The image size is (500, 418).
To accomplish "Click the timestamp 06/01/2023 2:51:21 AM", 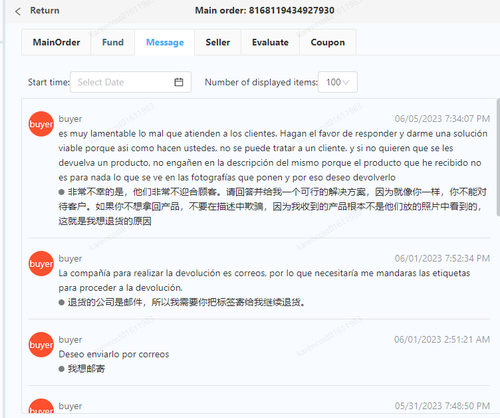I will tap(442, 339).
